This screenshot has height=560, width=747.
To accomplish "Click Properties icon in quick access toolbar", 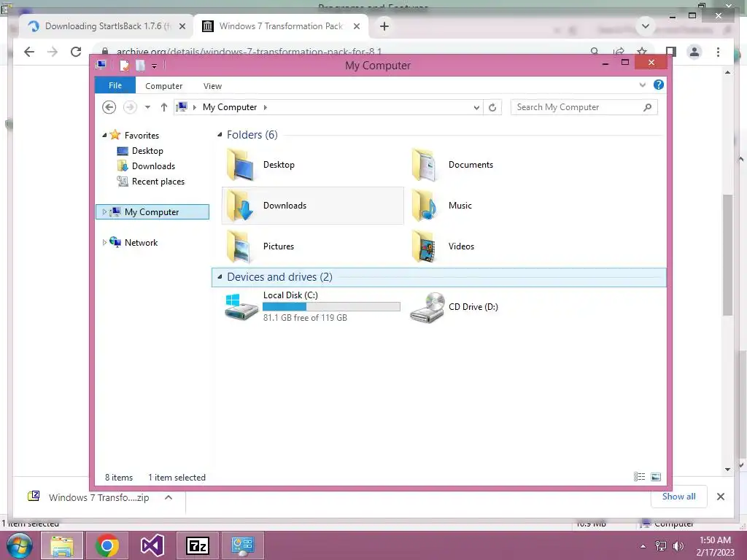I will point(124,65).
